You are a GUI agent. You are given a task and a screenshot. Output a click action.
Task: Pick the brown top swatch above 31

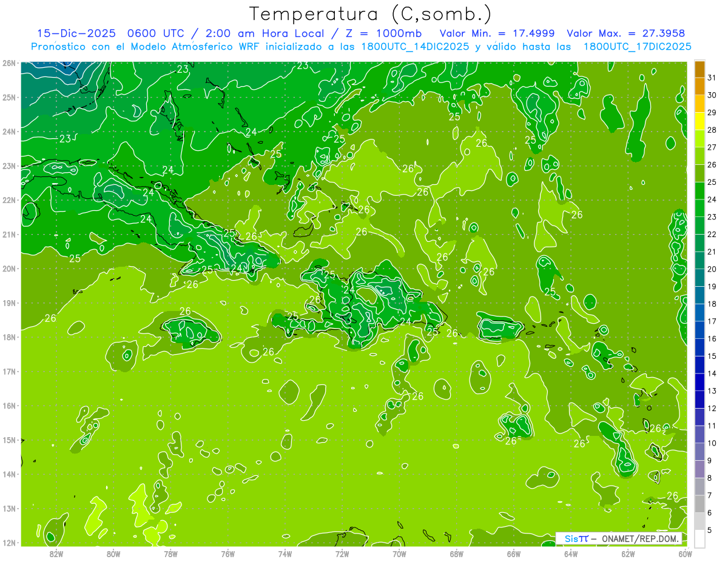[x=699, y=69]
